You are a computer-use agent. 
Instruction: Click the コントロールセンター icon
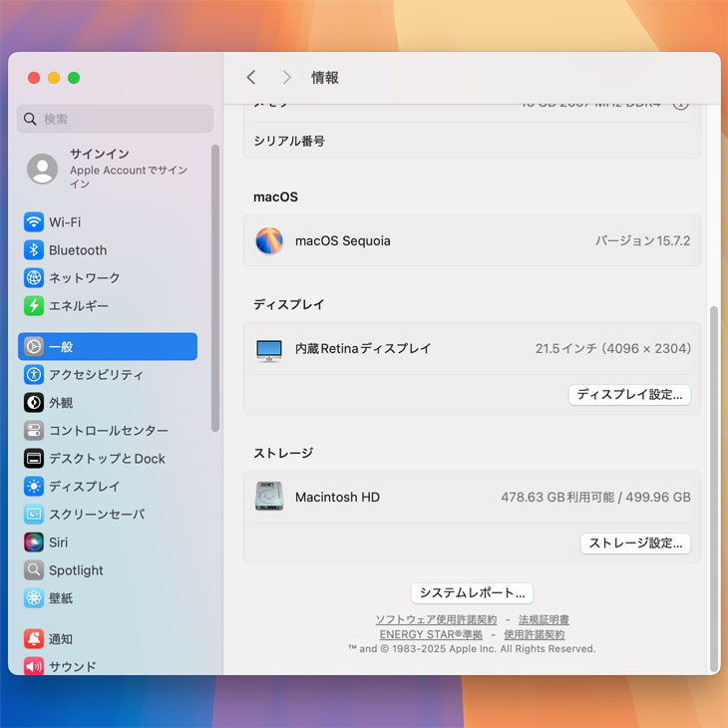pyautogui.click(x=34, y=431)
